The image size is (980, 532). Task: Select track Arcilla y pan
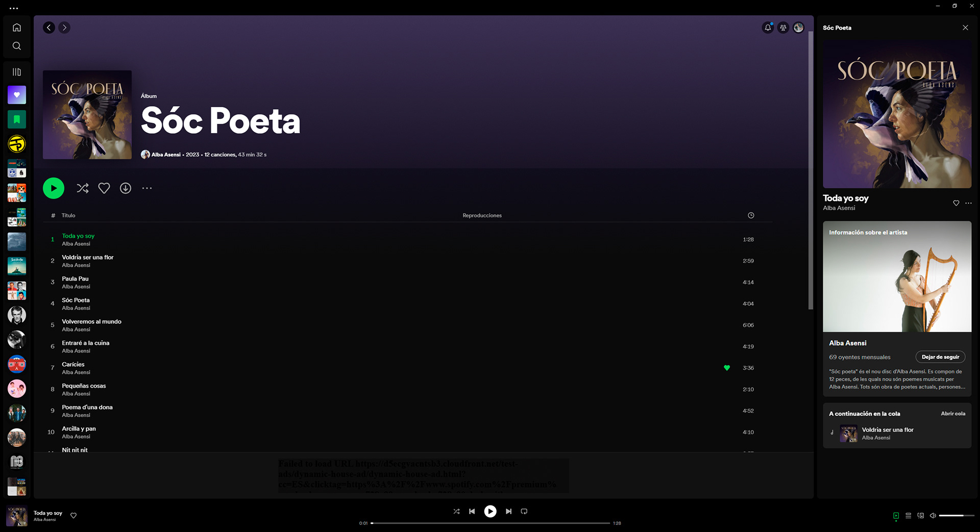[407, 432]
